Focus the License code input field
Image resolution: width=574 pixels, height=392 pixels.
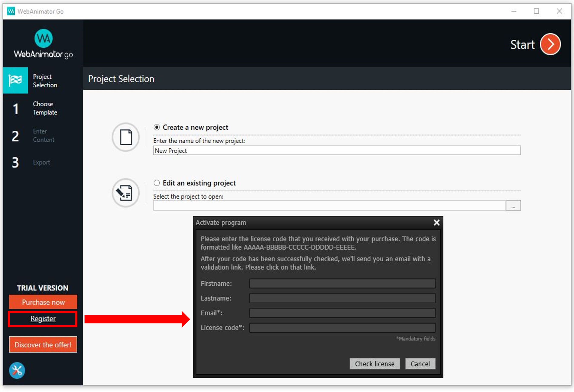coord(342,328)
